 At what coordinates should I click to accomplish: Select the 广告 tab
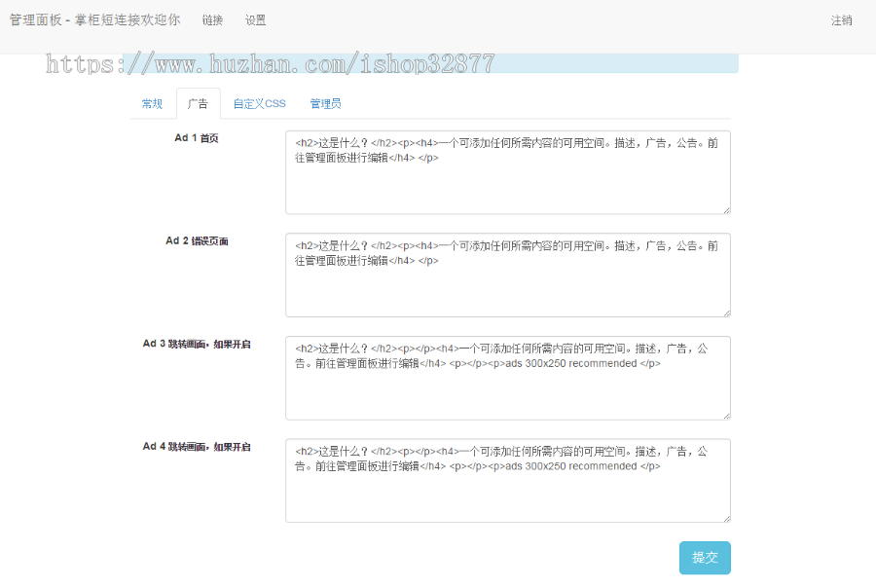coord(198,104)
